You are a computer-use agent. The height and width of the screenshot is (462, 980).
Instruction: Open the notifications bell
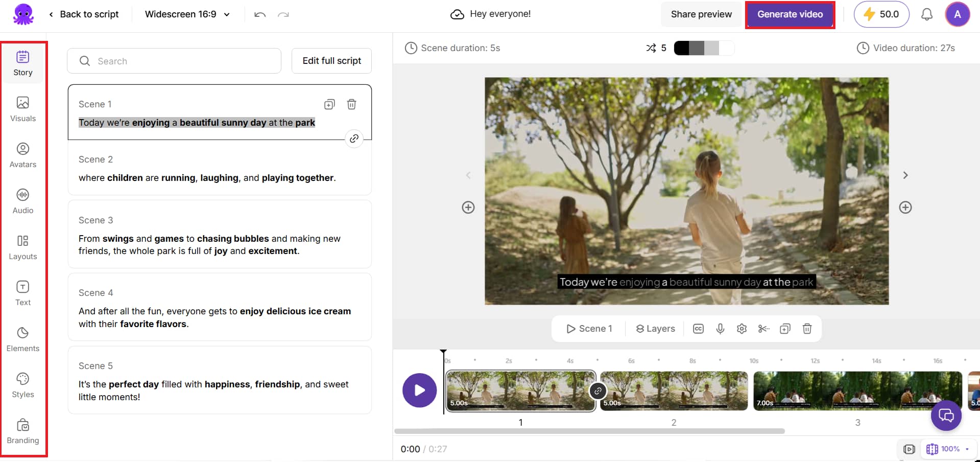tap(927, 14)
